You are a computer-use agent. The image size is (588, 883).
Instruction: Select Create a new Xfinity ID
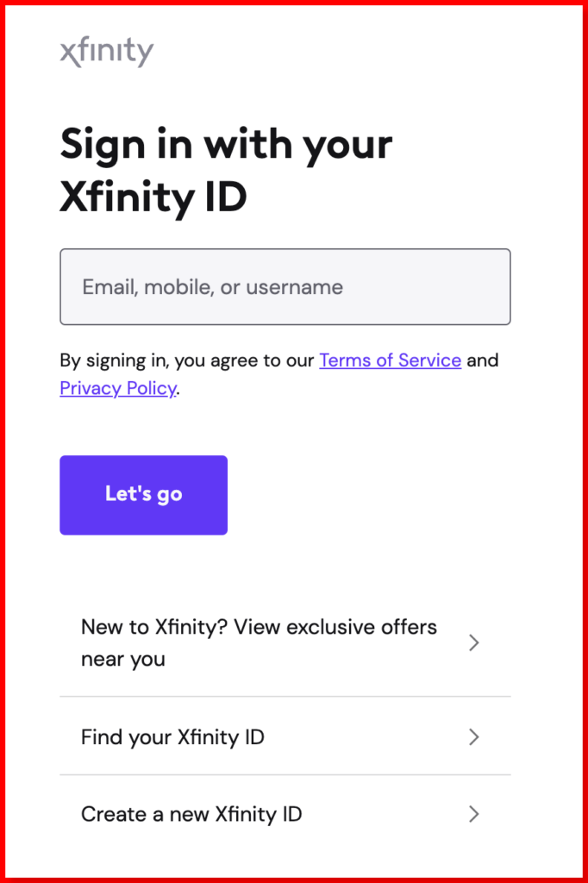click(x=191, y=814)
